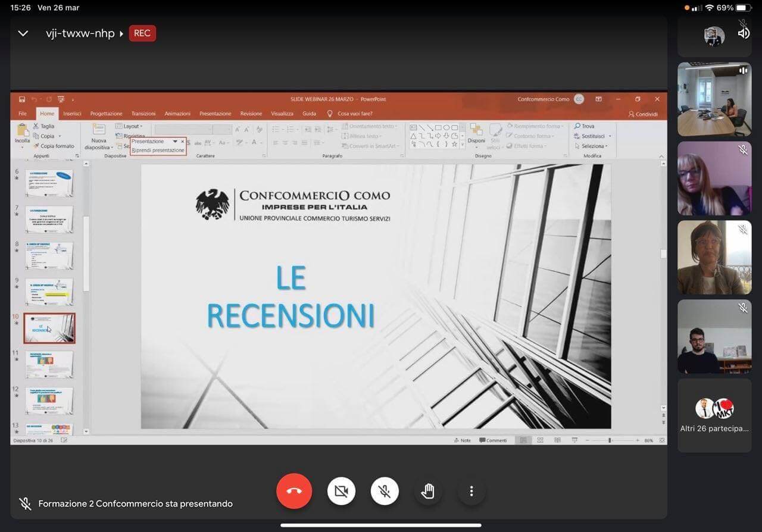Click the Trova search icon
762x532 pixels.
point(577,126)
